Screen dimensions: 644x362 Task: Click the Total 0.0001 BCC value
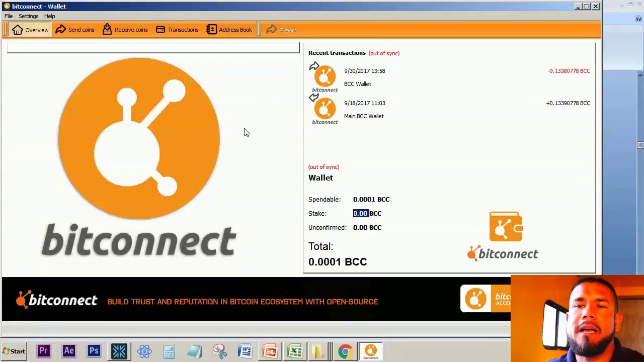click(x=338, y=262)
